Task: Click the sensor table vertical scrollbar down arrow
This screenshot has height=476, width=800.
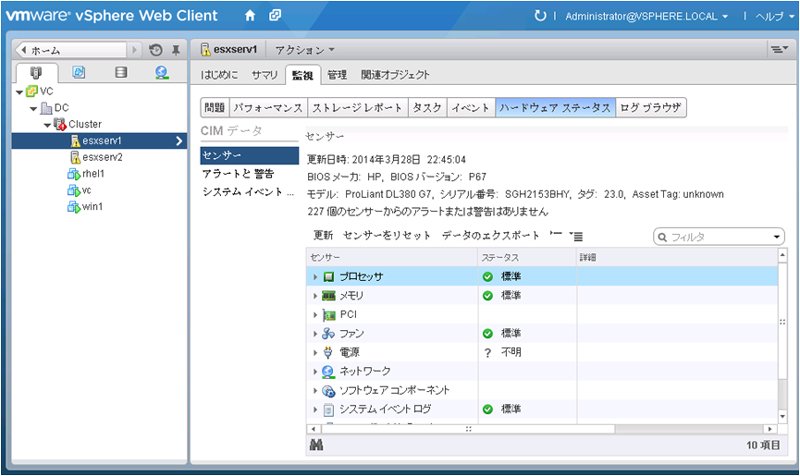Action: tap(783, 417)
